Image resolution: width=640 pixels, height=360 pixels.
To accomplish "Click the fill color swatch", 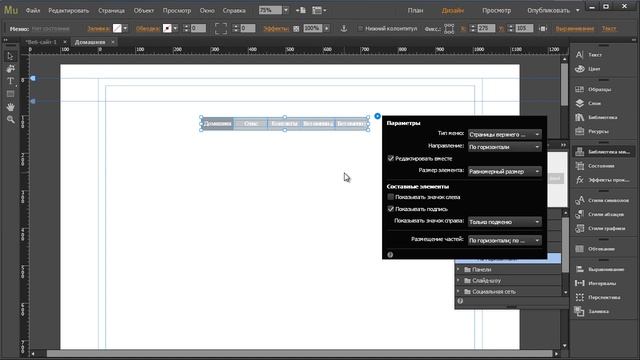I will [117, 28].
